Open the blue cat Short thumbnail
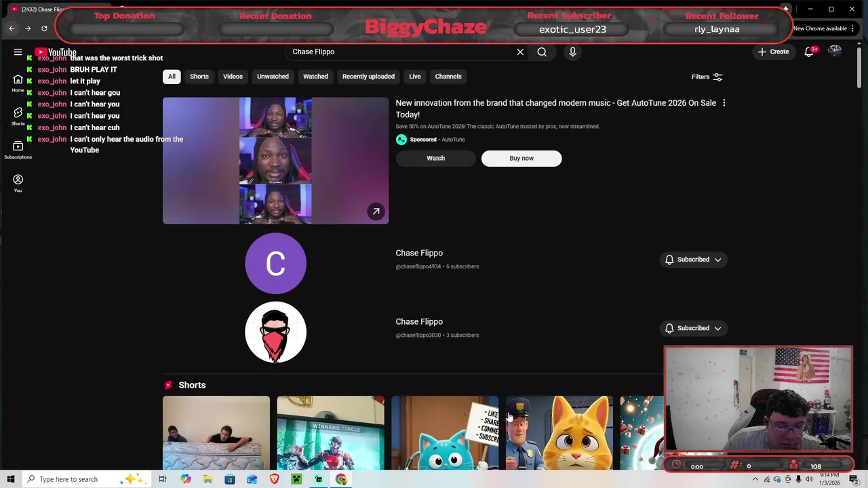The image size is (868, 488). 445,433
